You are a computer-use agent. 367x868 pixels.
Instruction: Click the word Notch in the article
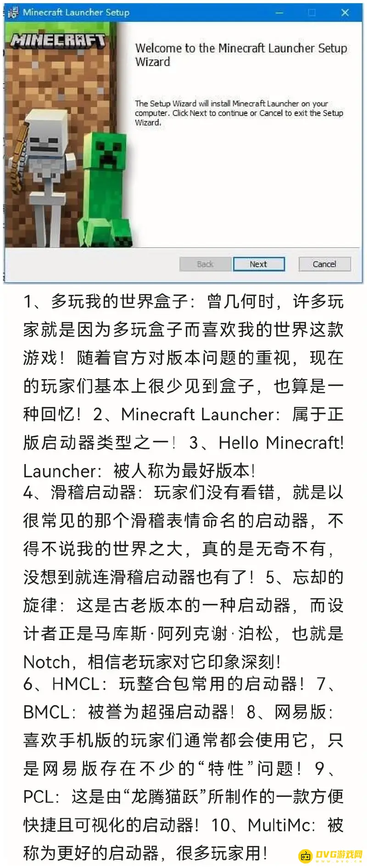coord(46,662)
